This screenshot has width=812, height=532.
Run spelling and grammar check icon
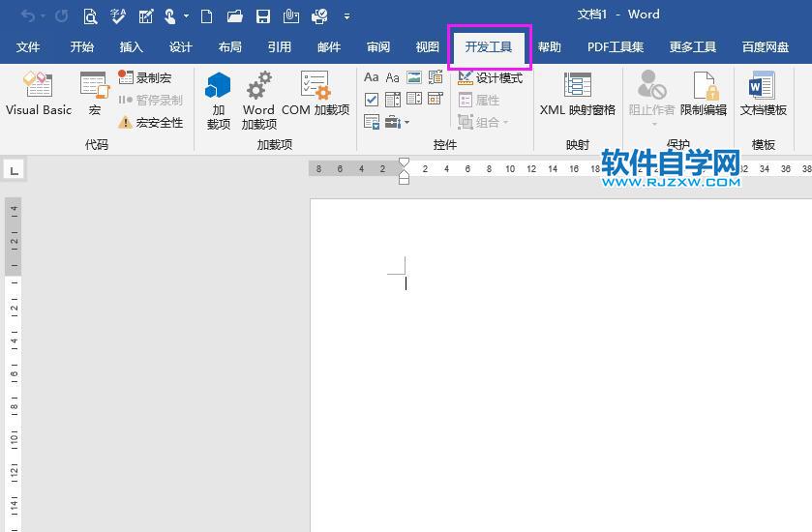click(x=118, y=16)
